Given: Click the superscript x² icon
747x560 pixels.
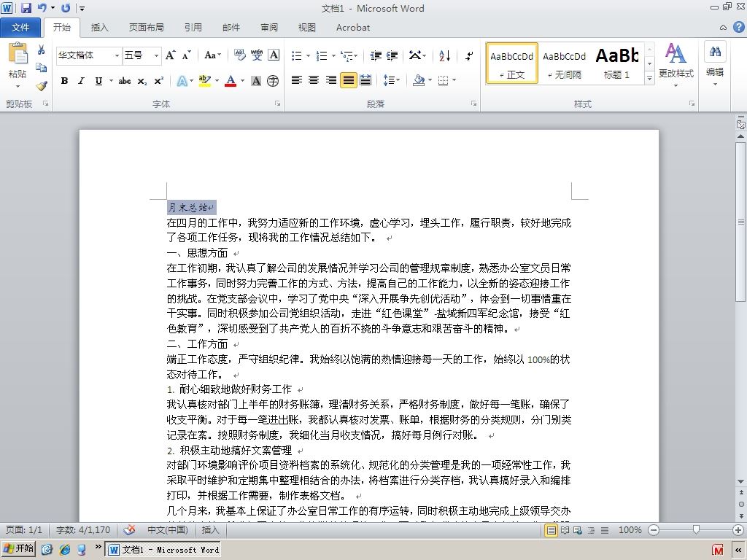Looking at the screenshot, I should tap(158, 81).
